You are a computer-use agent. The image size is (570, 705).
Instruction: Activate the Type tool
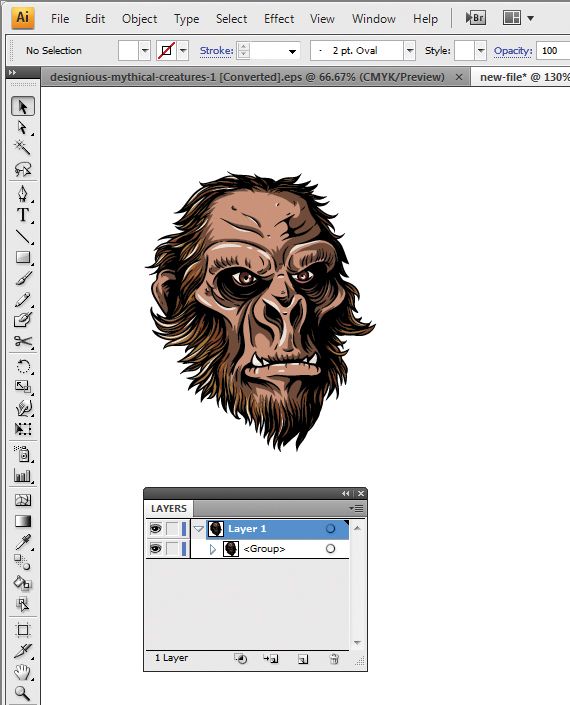point(22,215)
